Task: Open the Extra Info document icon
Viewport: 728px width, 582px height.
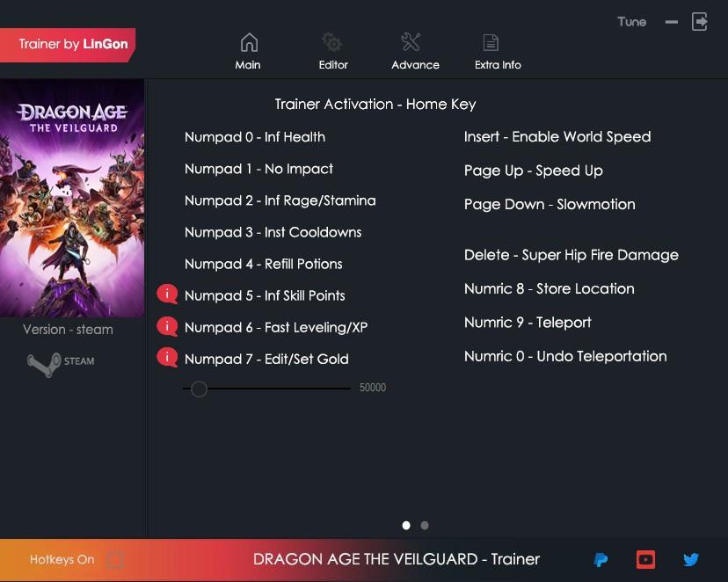Action: coord(491,43)
